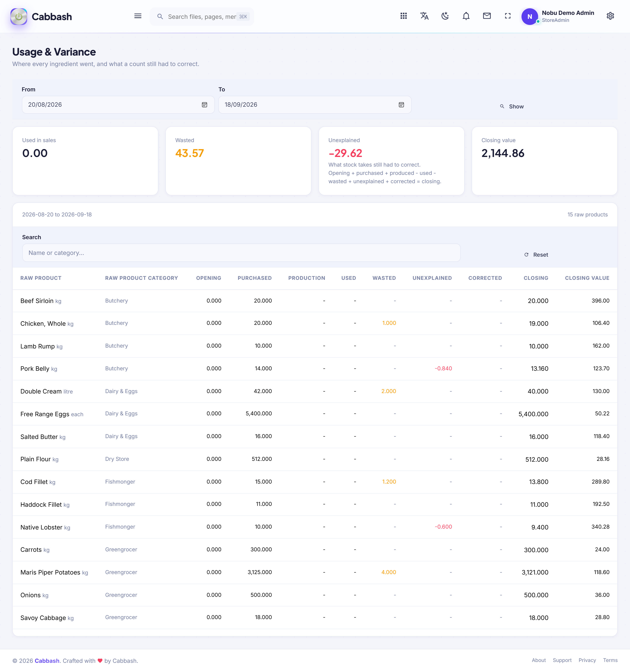Toggle fullscreen mode icon
The width and height of the screenshot is (630, 672).
pyautogui.click(x=507, y=16)
